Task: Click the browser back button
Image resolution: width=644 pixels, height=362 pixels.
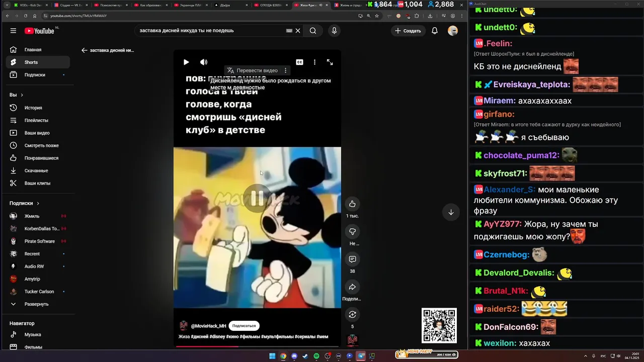Action: pyautogui.click(x=7, y=16)
